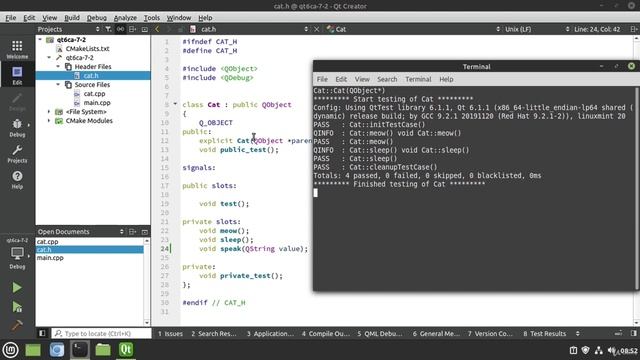Image resolution: width=640 pixels, height=360 pixels.
Task: Collapse the qt6ca-7-2 root project
Action: coord(40,40)
